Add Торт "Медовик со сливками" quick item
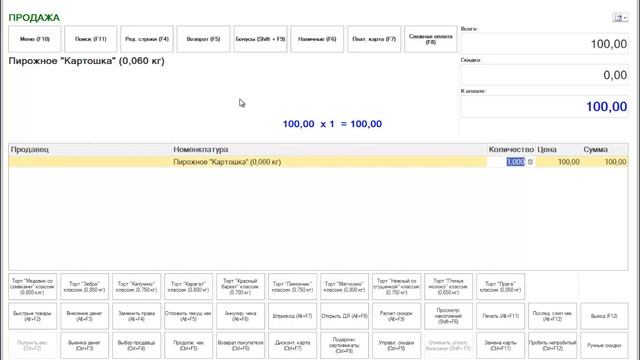Screen dimensions: 640x360 point(33,287)
